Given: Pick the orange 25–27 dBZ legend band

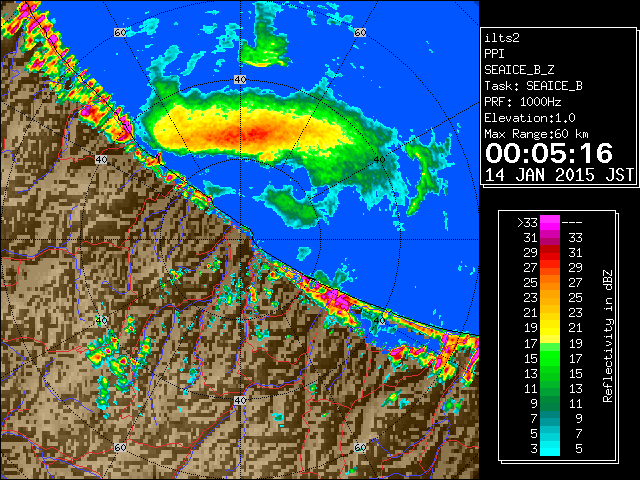Looking at the screenshot, I should [550, 283].
